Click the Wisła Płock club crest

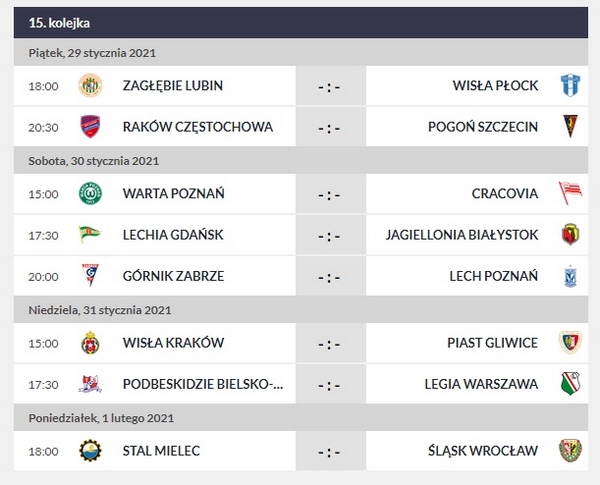tap(569, 86)
